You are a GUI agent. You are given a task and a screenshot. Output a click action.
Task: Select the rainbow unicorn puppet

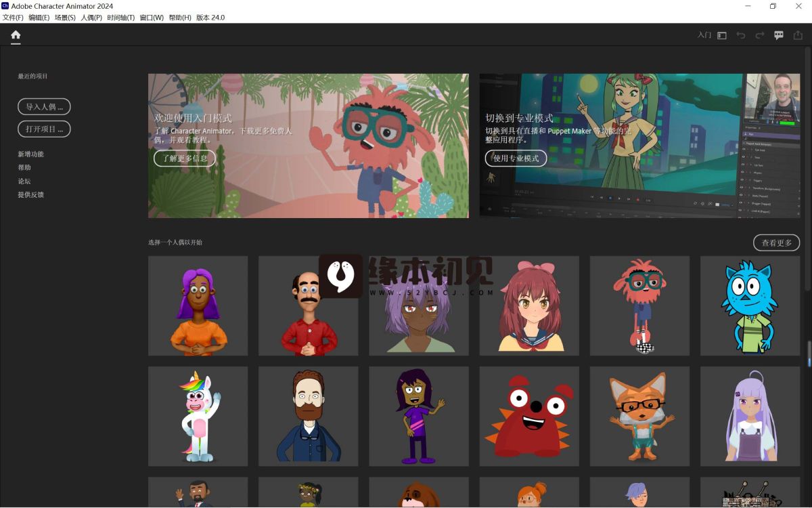[x=198, y=417]
